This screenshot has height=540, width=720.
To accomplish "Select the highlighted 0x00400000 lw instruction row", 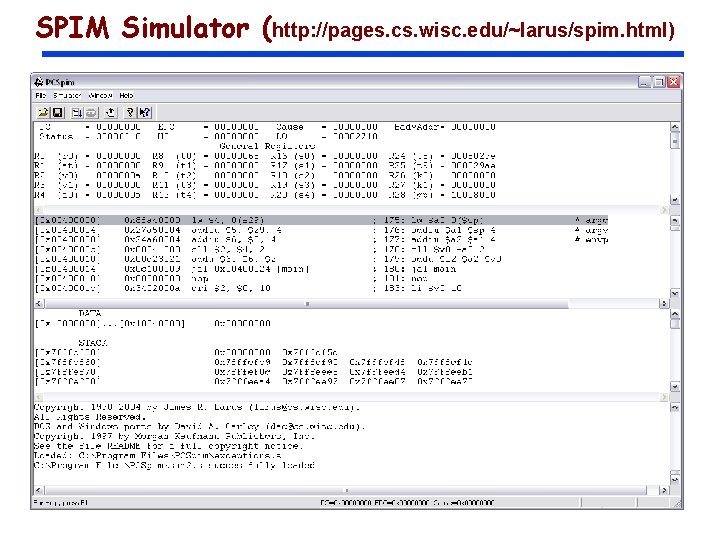I will coord(321,220).
